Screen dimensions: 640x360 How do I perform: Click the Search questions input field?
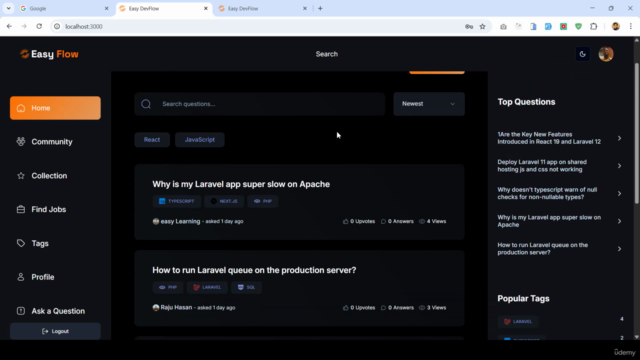(260, 104)
